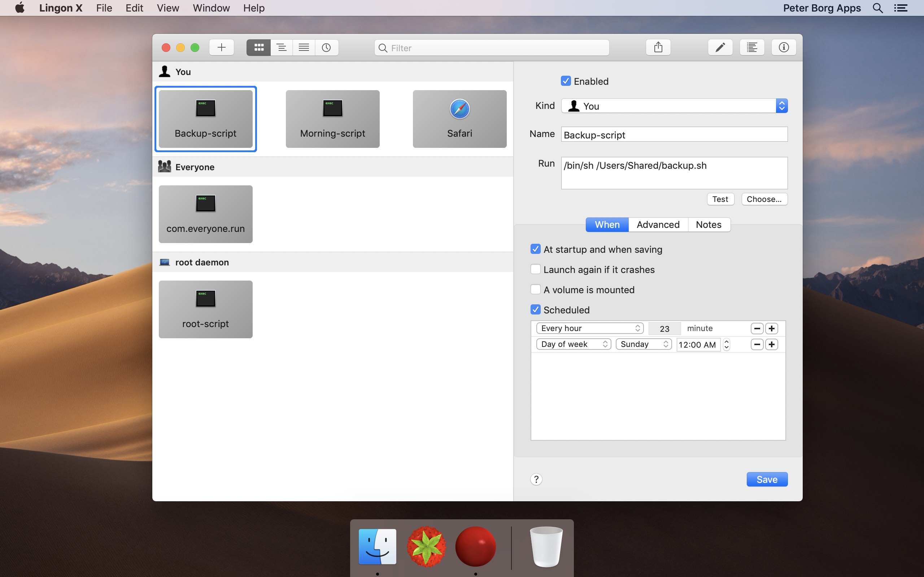Switch to grid view in the toolbar

point(258,47)
